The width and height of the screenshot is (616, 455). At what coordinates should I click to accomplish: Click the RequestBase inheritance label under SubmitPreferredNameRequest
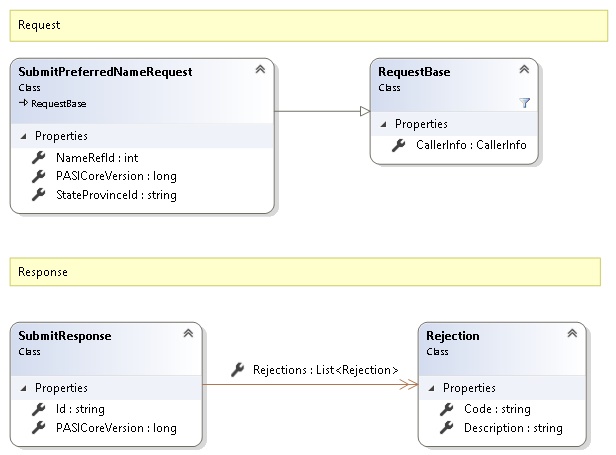click(x=55, y=103)
